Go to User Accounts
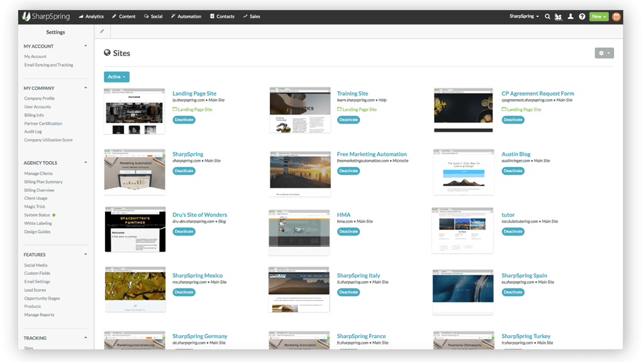 point(38,107)
